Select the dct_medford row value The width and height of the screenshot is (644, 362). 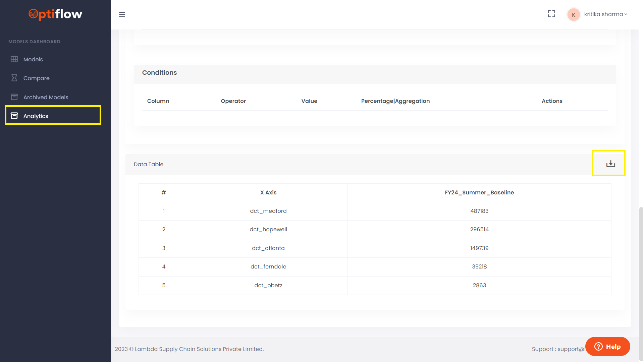(x=268, y=211)
